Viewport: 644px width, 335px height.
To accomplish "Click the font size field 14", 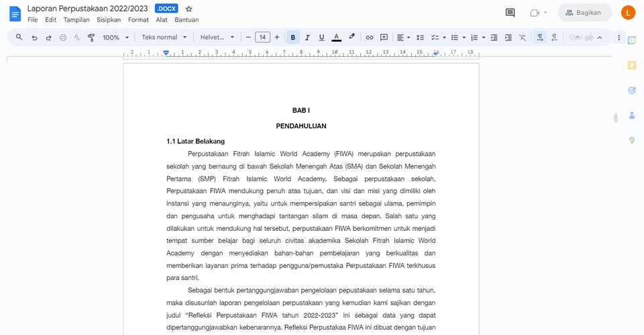I will (x=262, y=38).
